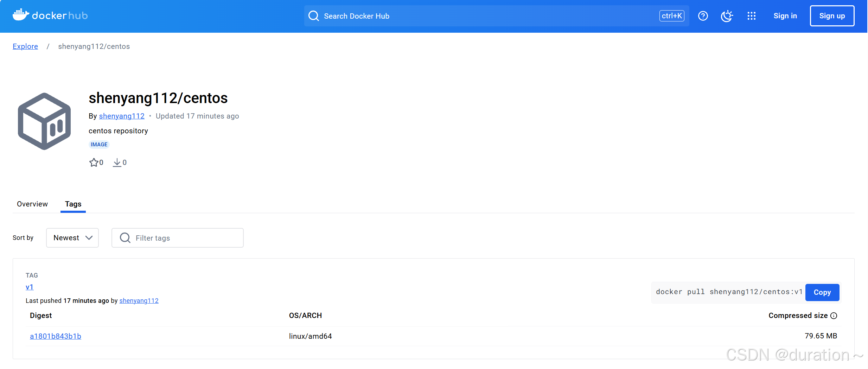
Task: Click the docker pull shenyang112/centos:v1 text
Action: (729, 292)
